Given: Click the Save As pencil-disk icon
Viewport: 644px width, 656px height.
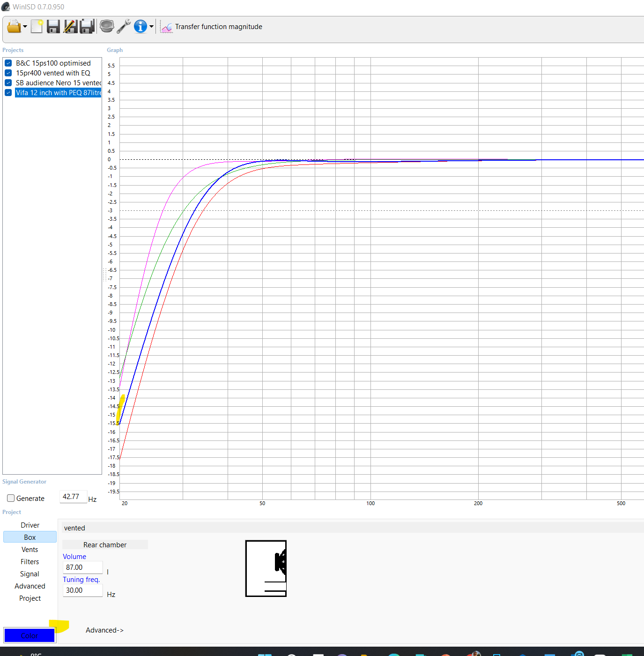Looking at the screenshot, I should [70, 26].
